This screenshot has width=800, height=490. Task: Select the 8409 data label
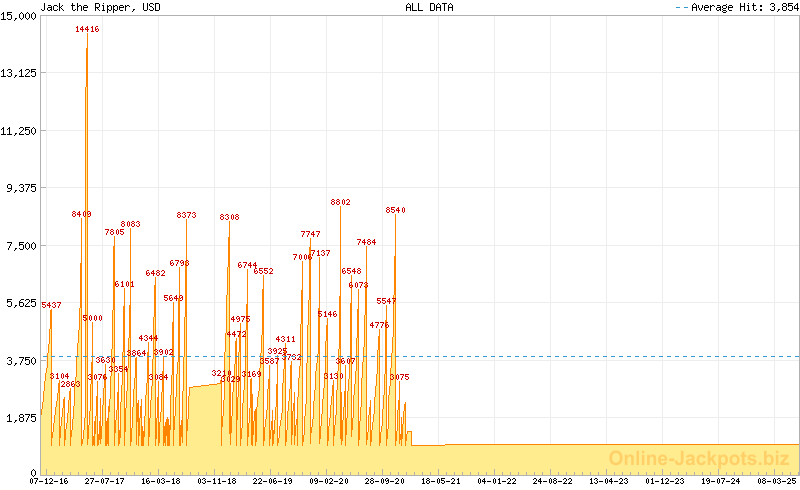coord(81,214)
